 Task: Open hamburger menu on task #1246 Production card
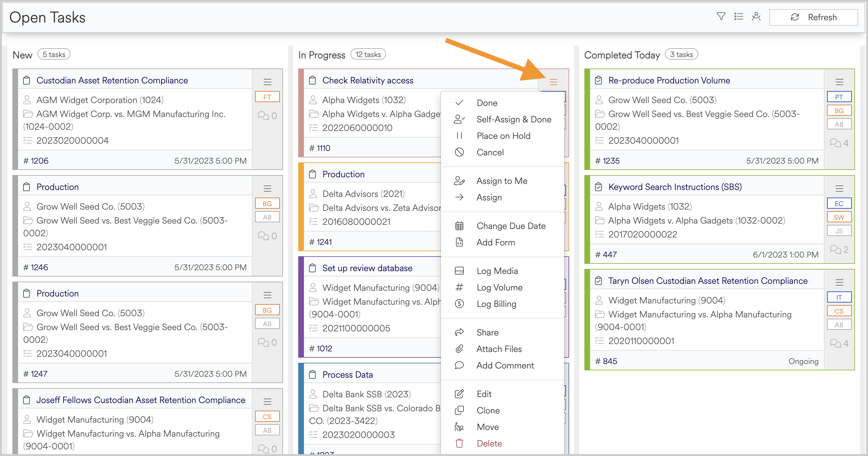pyautogui.click(x=267, y=189)
